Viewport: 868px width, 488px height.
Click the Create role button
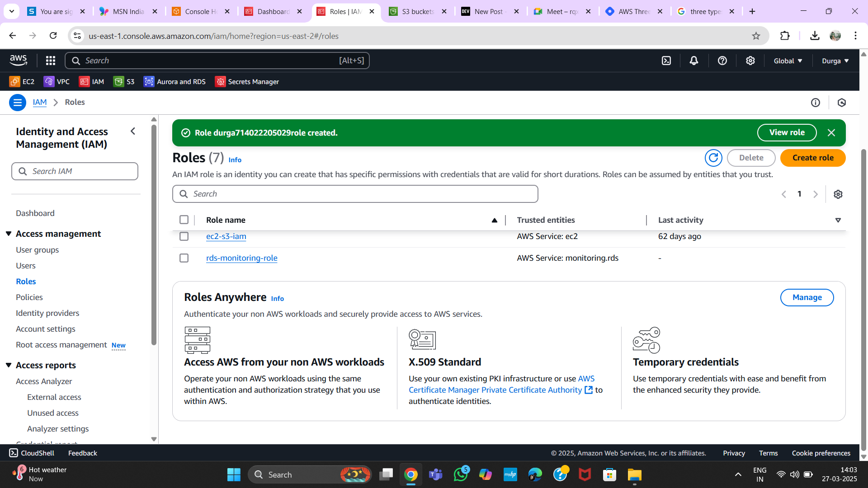(813, 158)
